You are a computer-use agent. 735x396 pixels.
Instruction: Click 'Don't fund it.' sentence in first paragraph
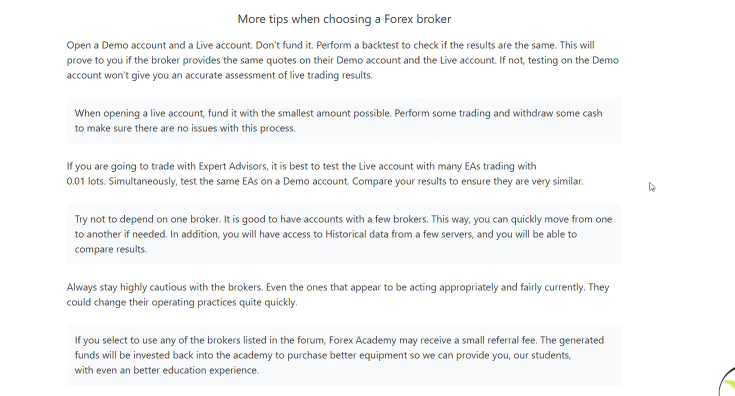click(x=284, y=45)
